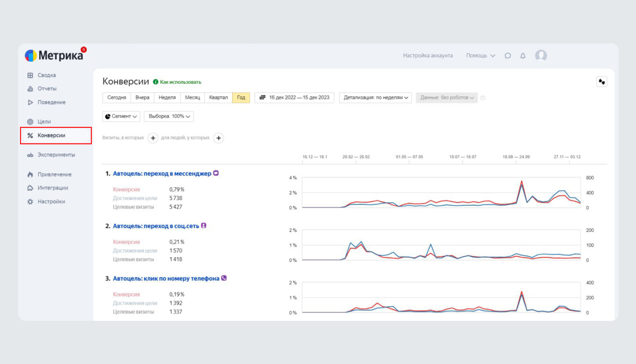The image size is (636, 364).
Task: Expand Данные: без роботов dropdown
Action: coord(447,98)
